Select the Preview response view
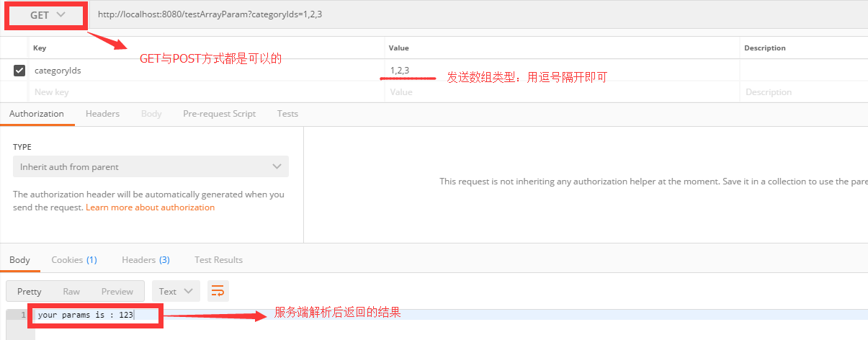This screenshot has width=868, height=340. (x=117, y=292)
